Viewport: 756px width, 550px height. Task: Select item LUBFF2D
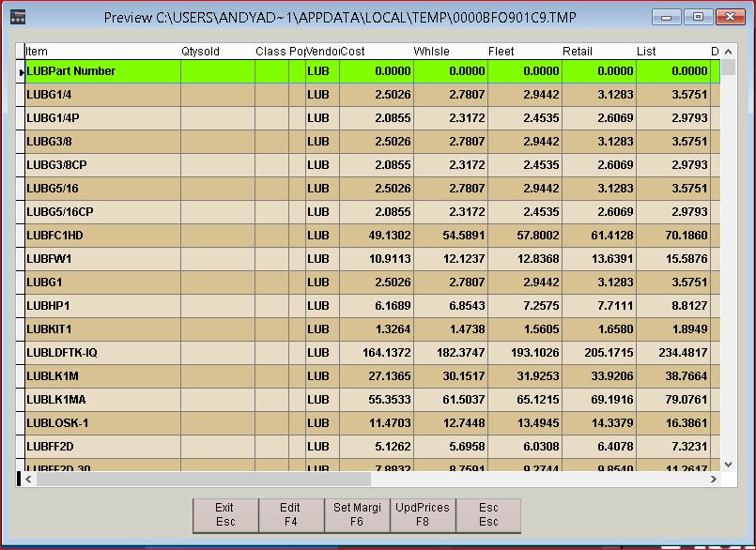point(102,447)
